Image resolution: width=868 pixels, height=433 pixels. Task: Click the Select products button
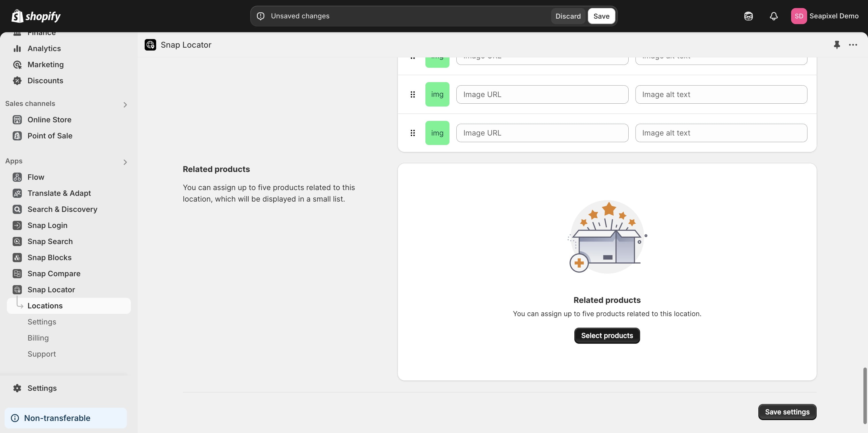pos(607,335)
